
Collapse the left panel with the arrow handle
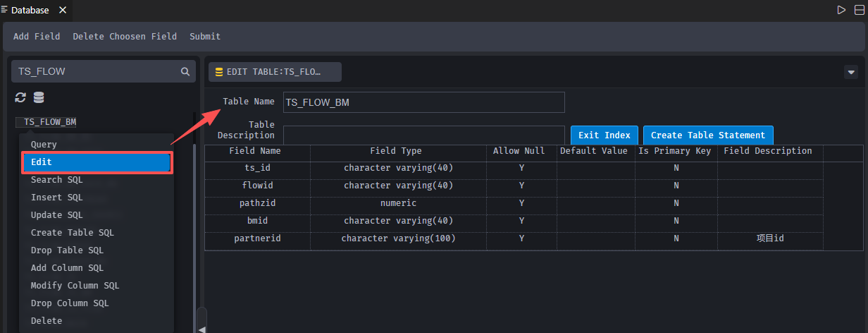coord(202,329)
